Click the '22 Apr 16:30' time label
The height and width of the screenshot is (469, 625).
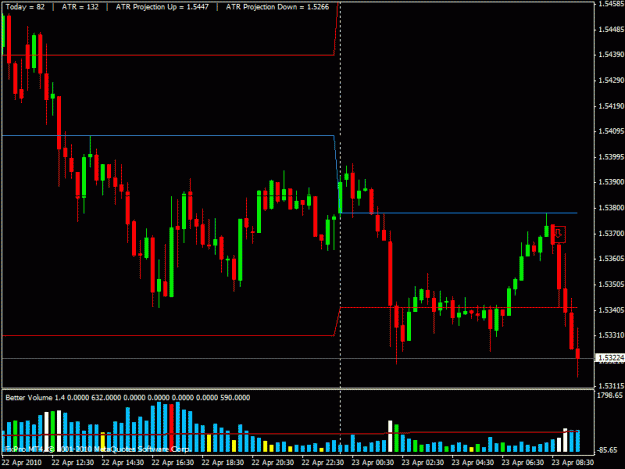173,463
